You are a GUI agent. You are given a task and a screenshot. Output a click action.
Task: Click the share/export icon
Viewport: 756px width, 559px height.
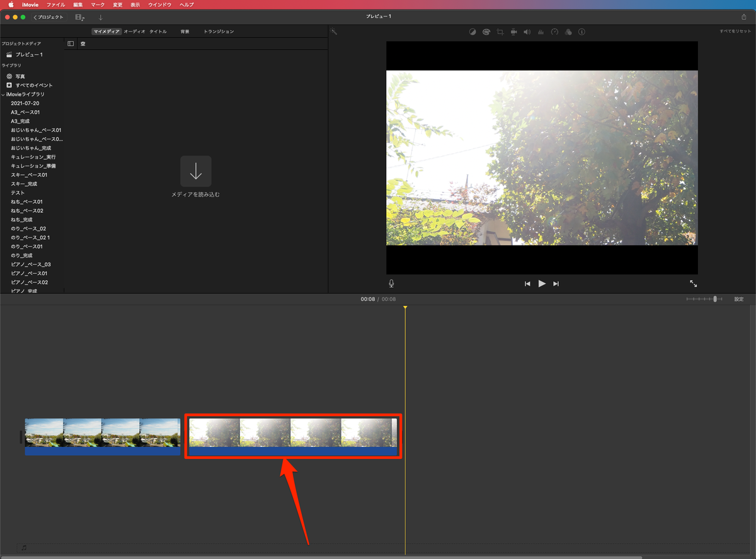(744, 17)
